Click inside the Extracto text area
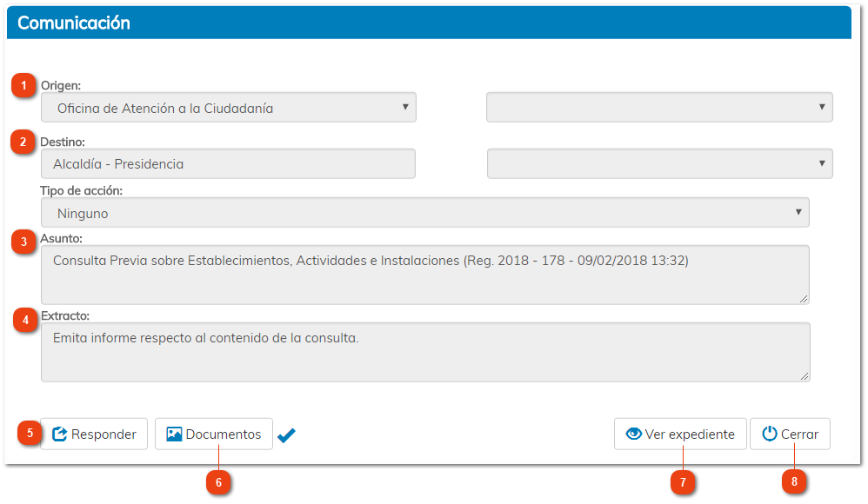The image size is (868, 504). (x=425, y=353)
